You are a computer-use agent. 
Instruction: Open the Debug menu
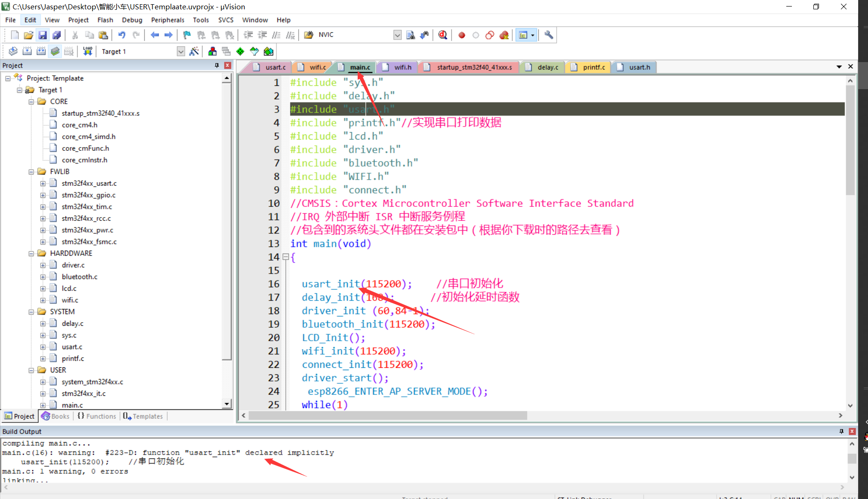pos(132,20)
